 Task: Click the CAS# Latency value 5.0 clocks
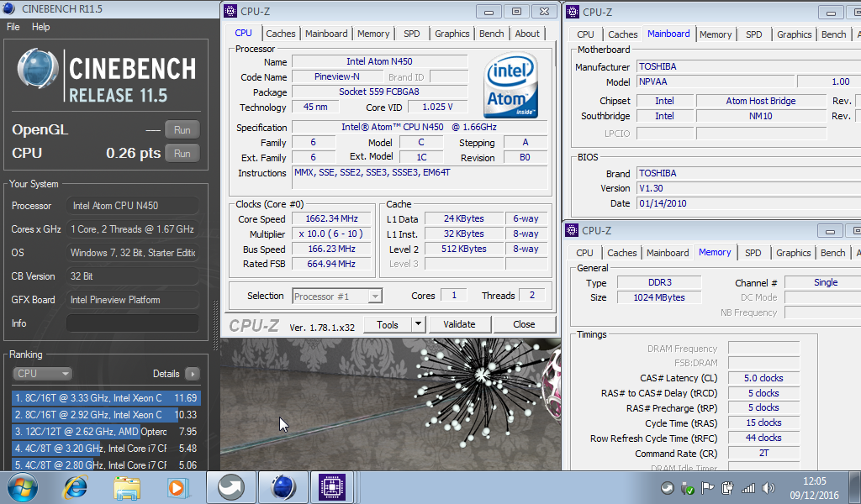coord(763,378)
